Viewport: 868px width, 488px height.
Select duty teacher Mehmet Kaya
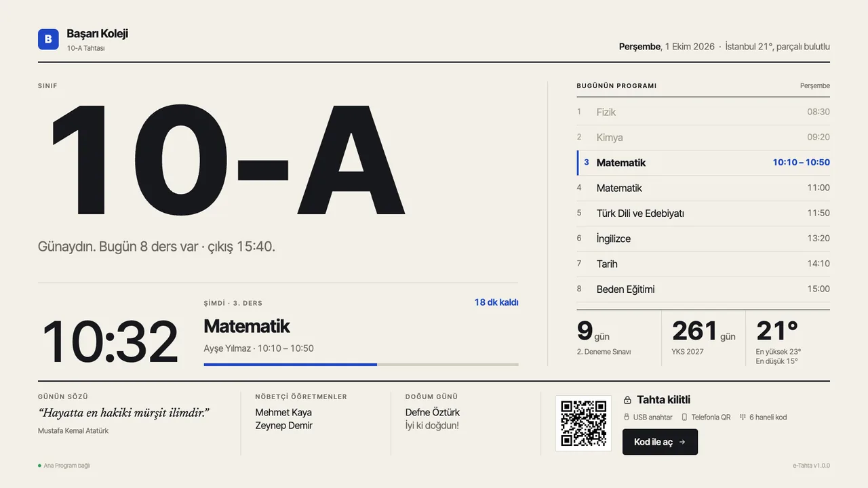point(283,412)
